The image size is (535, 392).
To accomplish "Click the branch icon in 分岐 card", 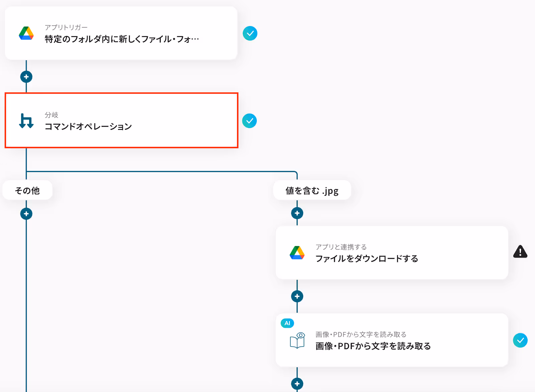I will point(26,121).
